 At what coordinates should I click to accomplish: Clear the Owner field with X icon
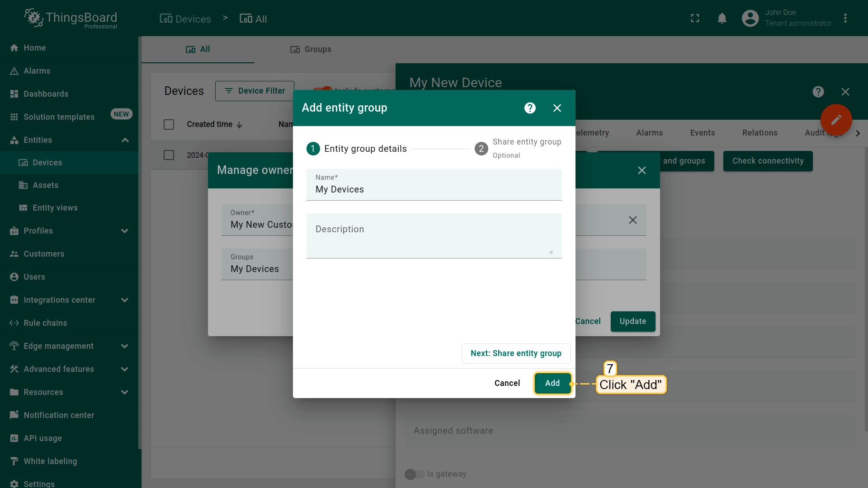click(632, 220)
